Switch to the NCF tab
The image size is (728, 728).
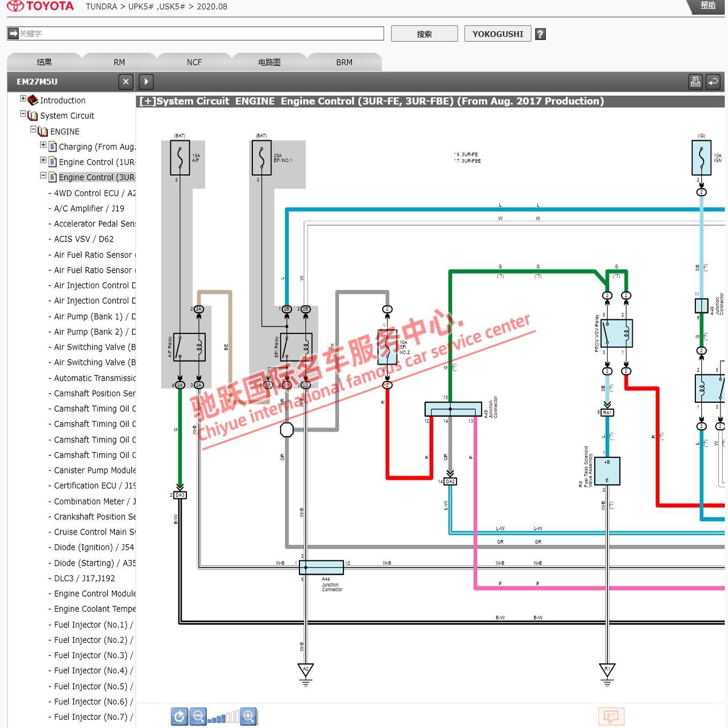coord(194,62)
